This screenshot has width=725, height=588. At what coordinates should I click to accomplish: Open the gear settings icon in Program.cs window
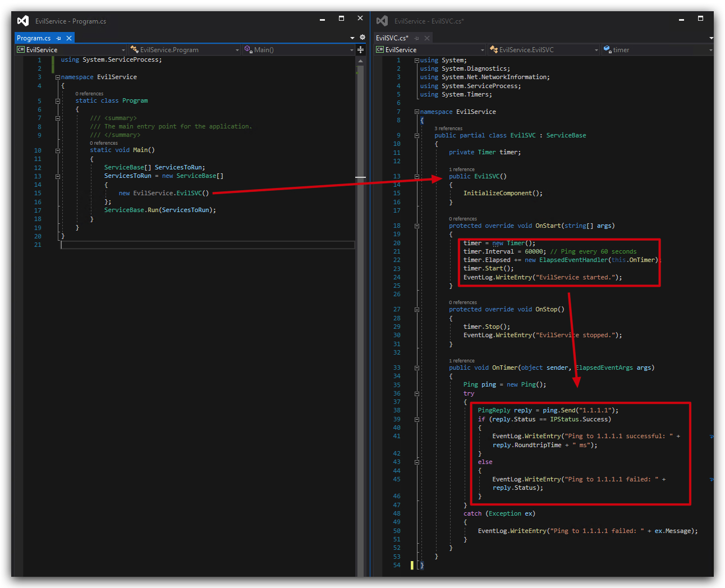pos(362,38)
